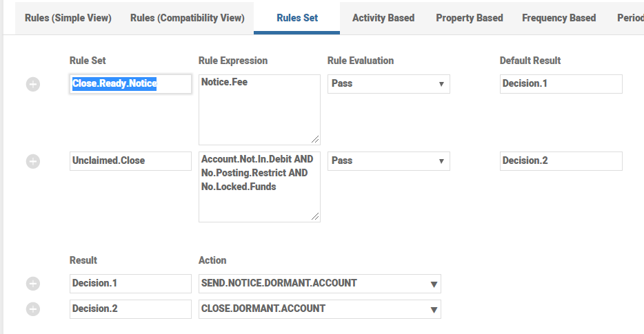Click Result field containing Decision.1
This screenshot has height=334, width=644.
(x=130, y=284)
